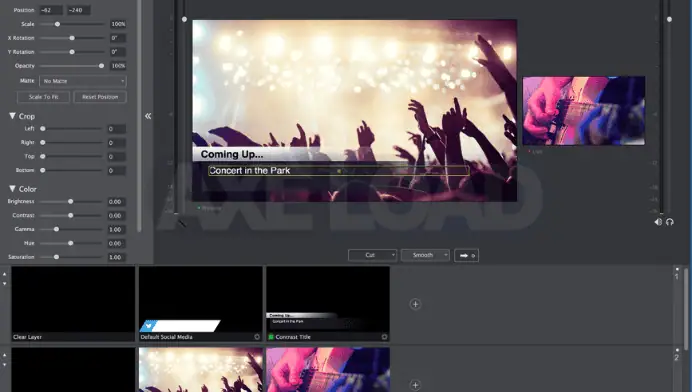This screenshot has height=392, width=692.
Task: Click the Scale To Fit button
Action: click(x=43, y=97)
